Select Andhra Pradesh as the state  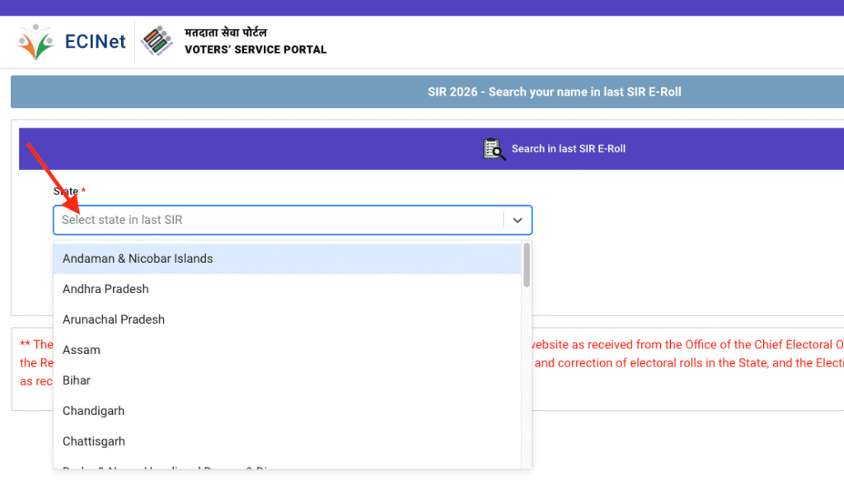tap(105, 289)
